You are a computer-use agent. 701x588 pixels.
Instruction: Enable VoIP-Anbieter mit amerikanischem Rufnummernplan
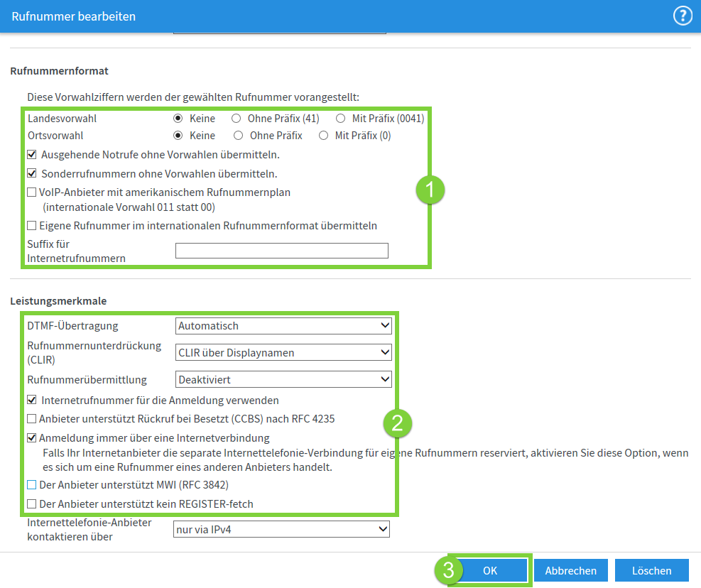(32, 192)
